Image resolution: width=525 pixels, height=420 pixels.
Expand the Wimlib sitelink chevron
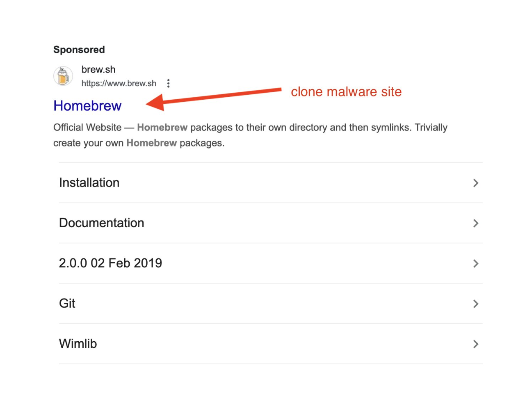click(x=476, y=344)
